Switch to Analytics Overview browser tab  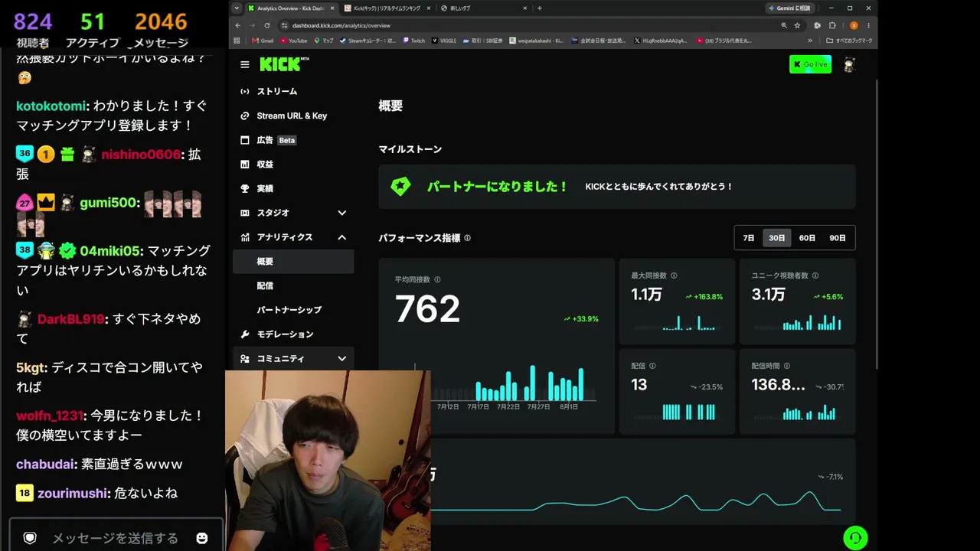[x=290, y=8]
